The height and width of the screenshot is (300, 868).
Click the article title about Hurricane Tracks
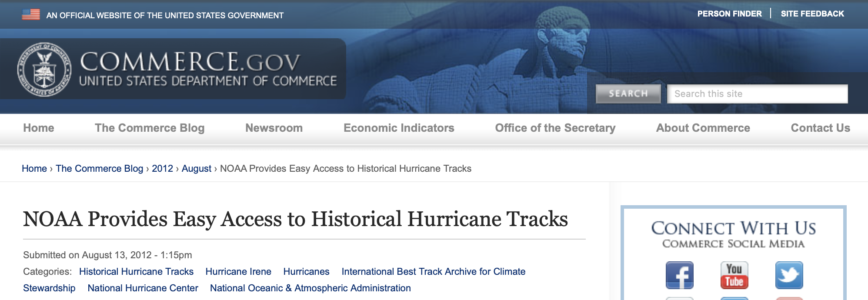[x=295, y=219]
